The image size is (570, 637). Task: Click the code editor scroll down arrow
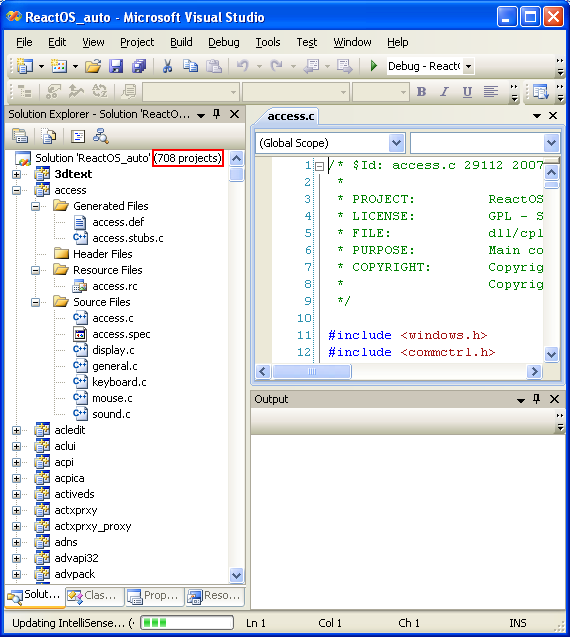tap(551, 354)
